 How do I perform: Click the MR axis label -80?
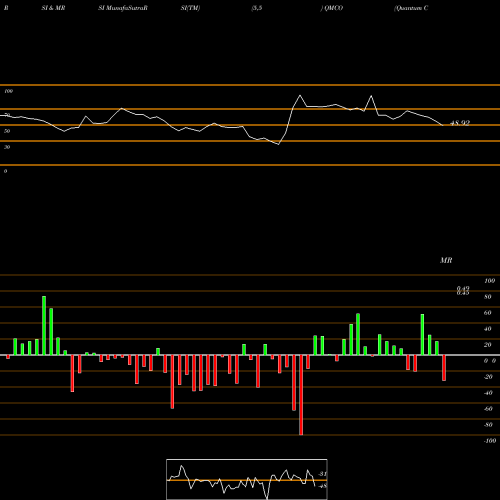[488, 425]
